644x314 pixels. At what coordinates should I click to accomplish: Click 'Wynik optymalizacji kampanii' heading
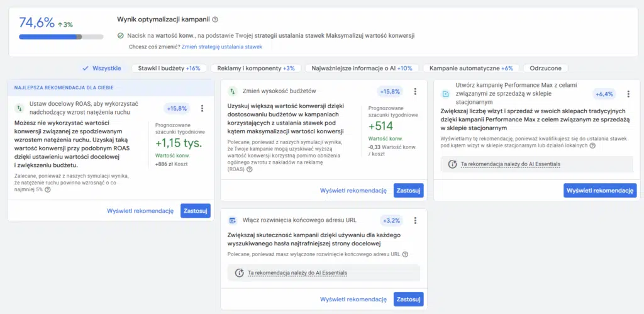pos(164,20)
